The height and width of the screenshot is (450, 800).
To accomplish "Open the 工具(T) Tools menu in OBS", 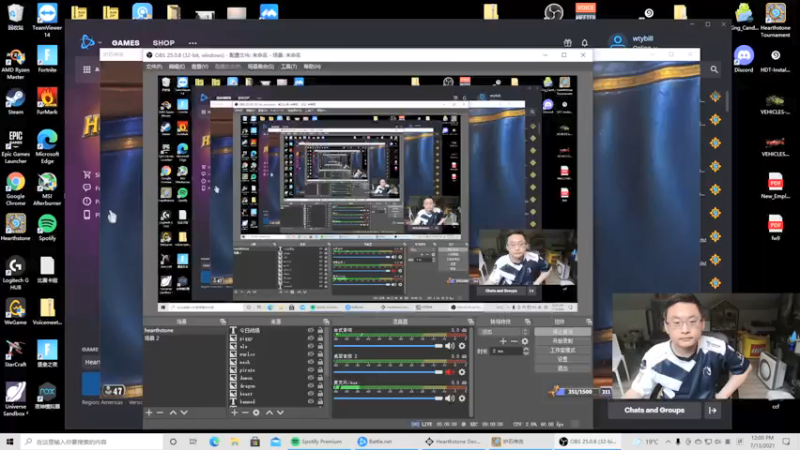I will pos(289,67).
